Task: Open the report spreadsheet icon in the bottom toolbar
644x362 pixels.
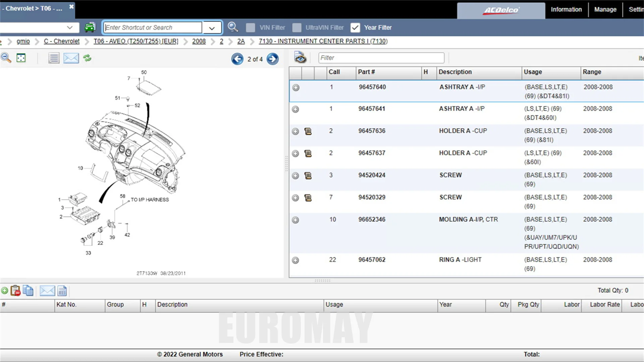Action: coord(62,291)
